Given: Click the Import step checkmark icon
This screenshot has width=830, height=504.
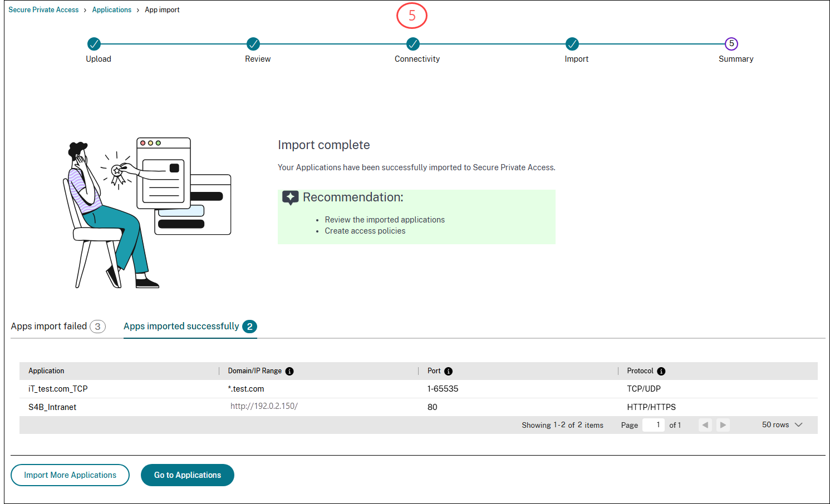Looking at the screenshot, I should tap(572, 44).
